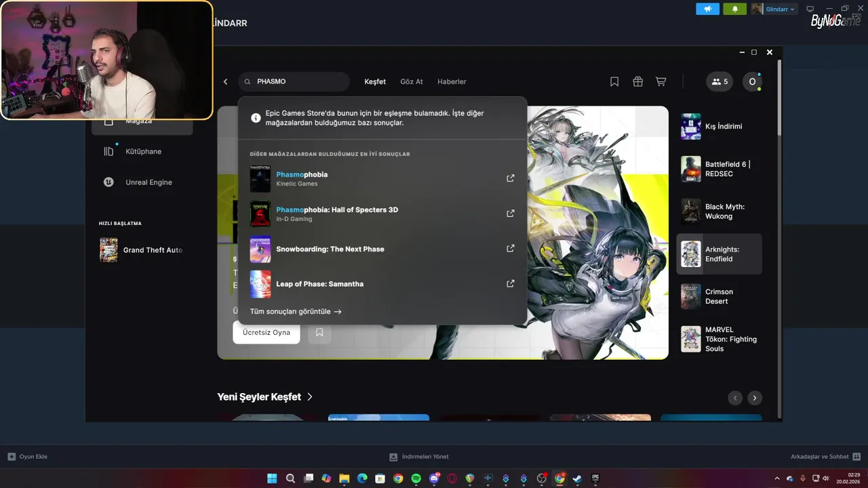Click Oyun Ekle plus icon in Steam

(11, 457)
